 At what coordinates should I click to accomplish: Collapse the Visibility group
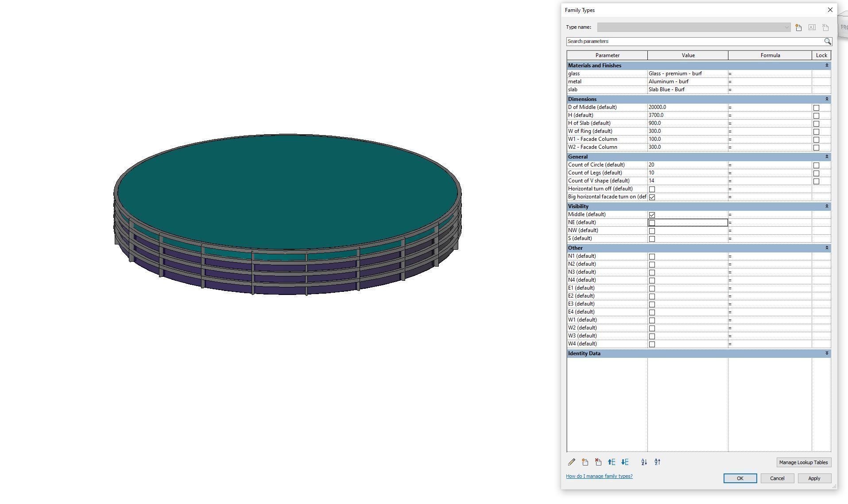826,206
